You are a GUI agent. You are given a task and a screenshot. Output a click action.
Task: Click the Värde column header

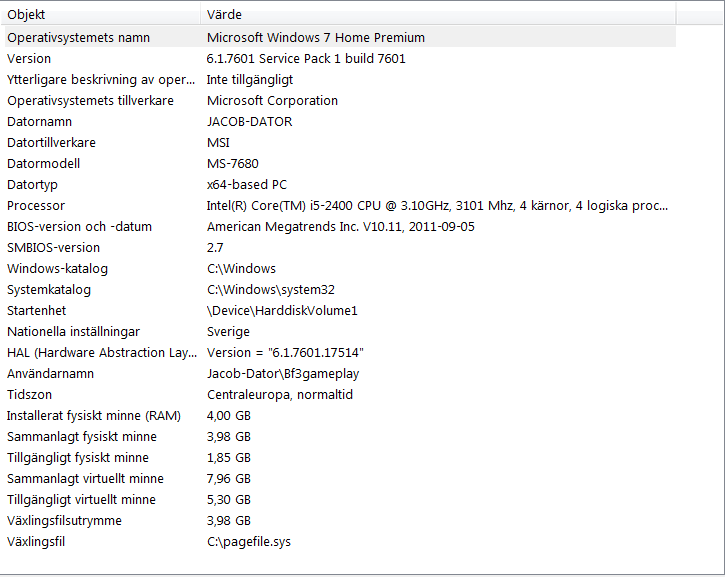coord(438,15)
